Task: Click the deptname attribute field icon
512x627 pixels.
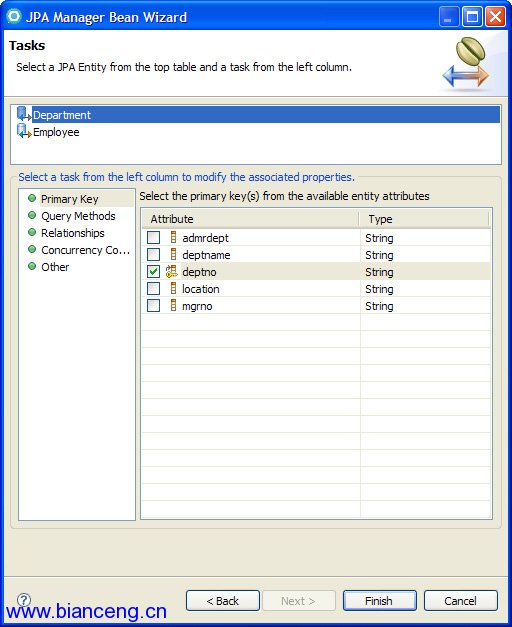Action: (173, 254)
